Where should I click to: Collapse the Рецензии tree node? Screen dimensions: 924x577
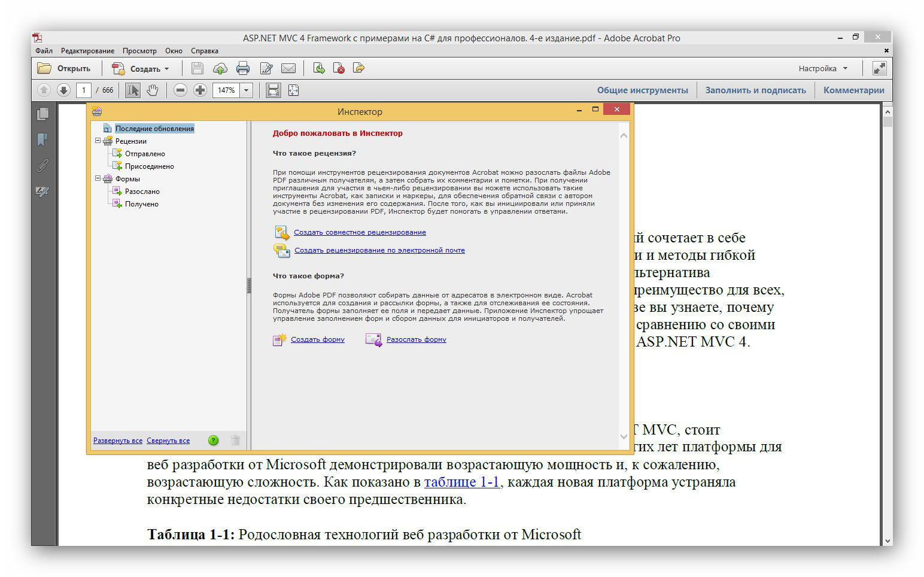tap(98, 141)
